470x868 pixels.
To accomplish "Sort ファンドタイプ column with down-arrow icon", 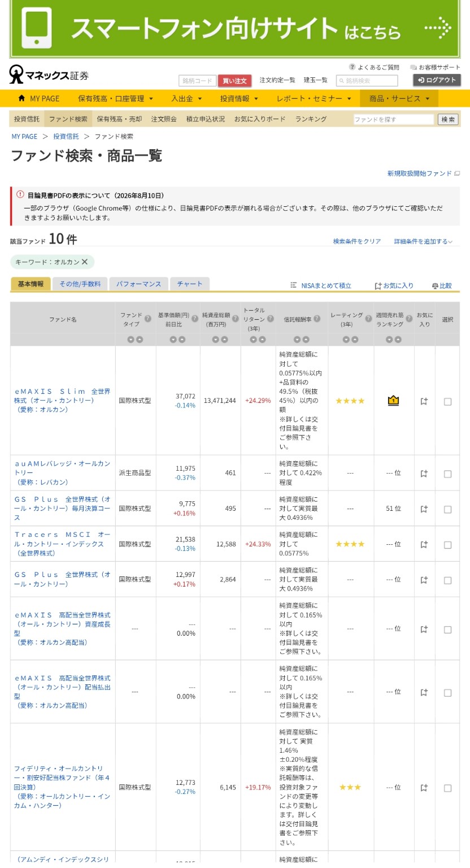I will click(x=131, y=340).
